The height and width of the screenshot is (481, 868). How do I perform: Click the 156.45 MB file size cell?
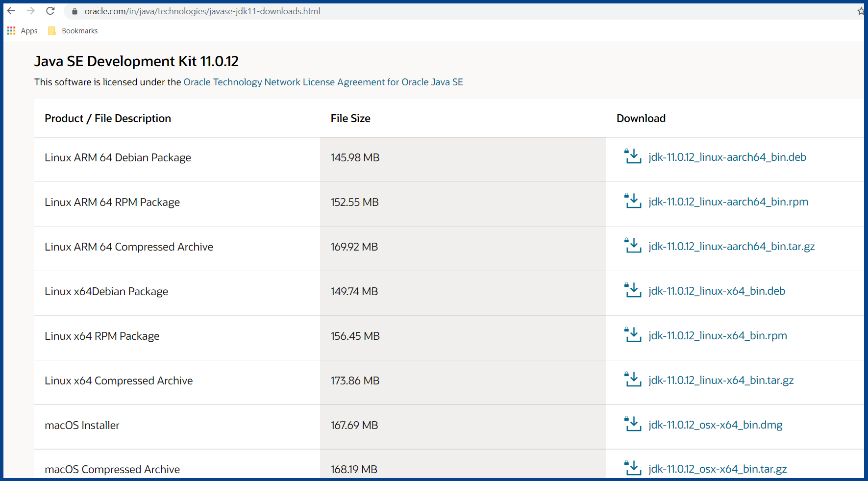463,338
